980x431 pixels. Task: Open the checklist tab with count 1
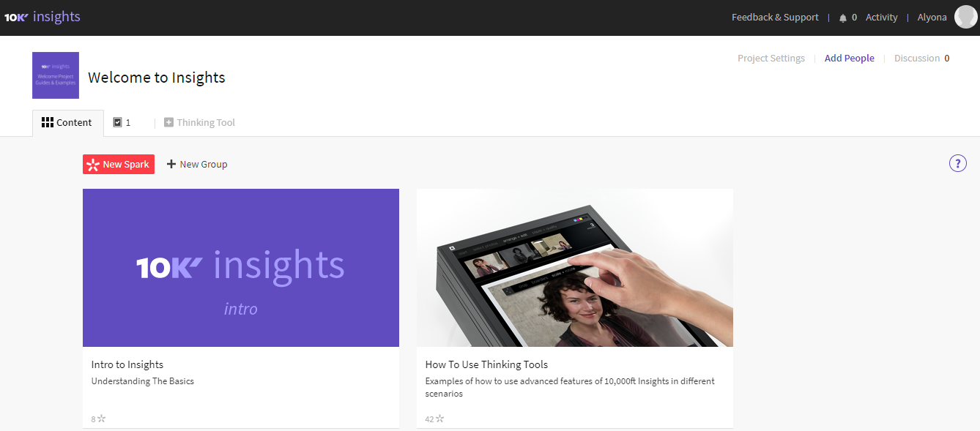122,123
